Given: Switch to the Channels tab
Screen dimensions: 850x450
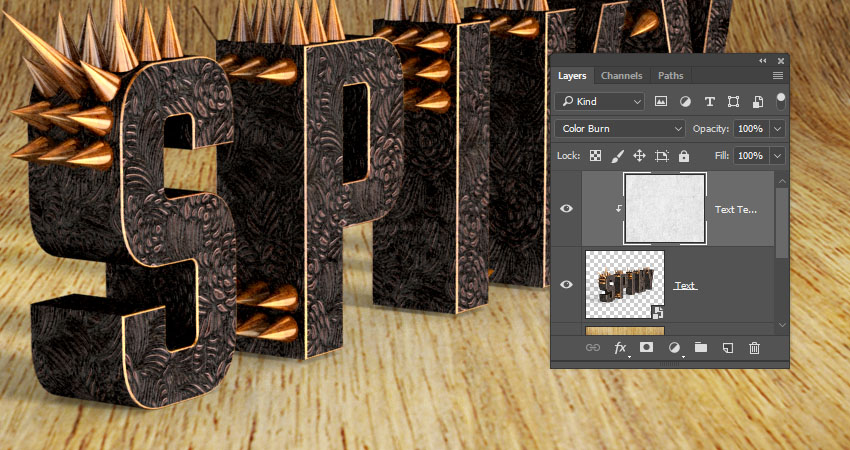Looking at the screenshot, I should click(621, 76).
